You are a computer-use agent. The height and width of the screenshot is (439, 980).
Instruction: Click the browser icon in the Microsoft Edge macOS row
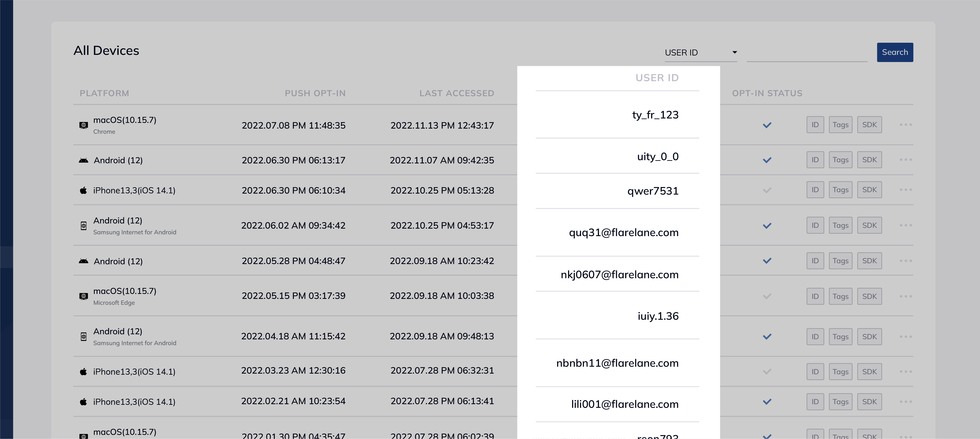(x=84, y=296)
